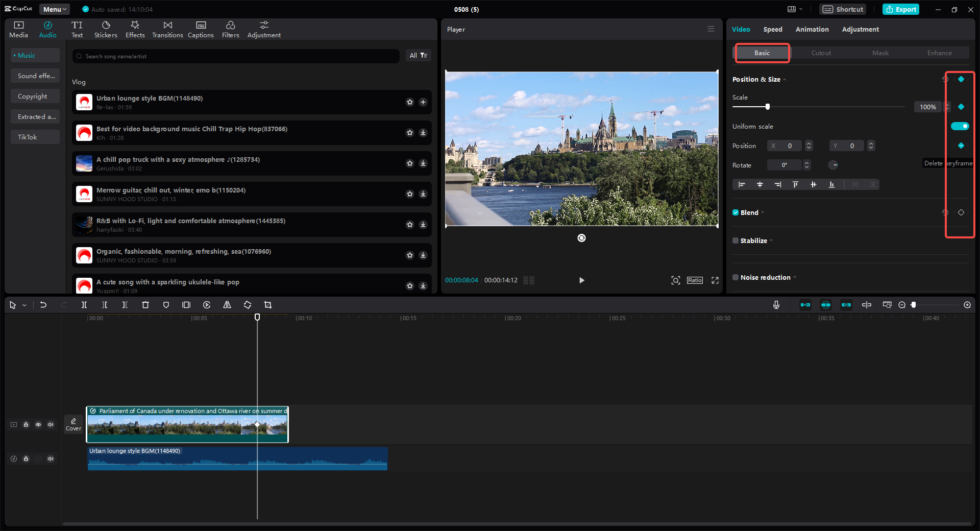980x531 pixels.
Task: Crop the video clip
Action: (x=268, y=305)
